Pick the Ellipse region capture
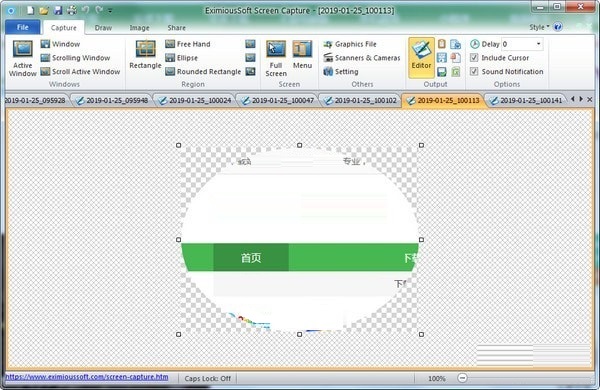The width and height of the screenshot is (600, 390). [x=182, y=58]
